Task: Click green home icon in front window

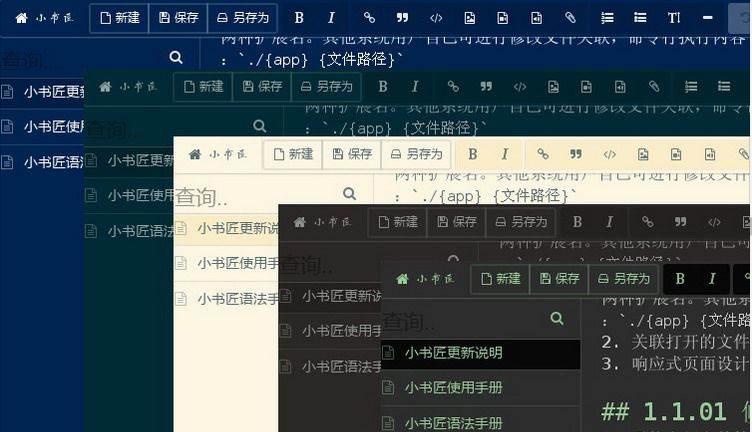Action: (402, 279)
